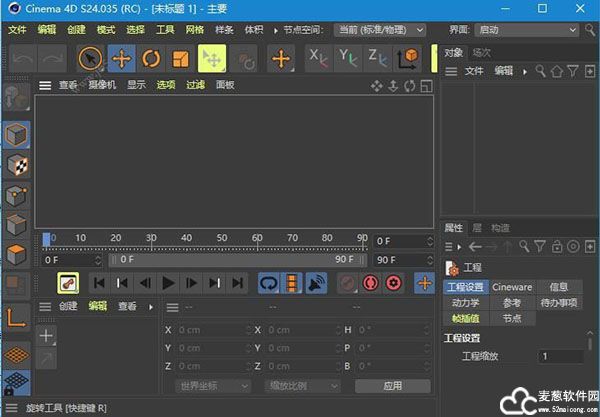Click the play forward button
The height and width of the screenshot is (417, 600).
[x=168, y=283]
